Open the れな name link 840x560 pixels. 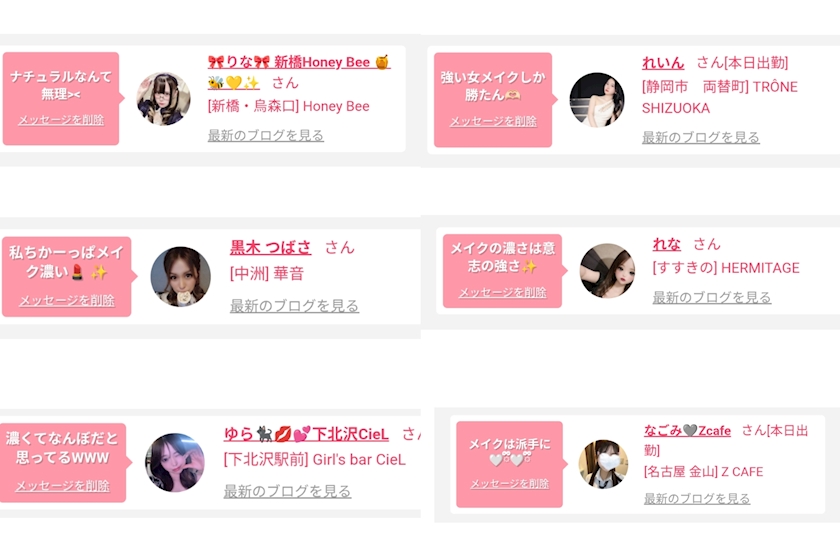pyautogui.click(x=666, y=244)
